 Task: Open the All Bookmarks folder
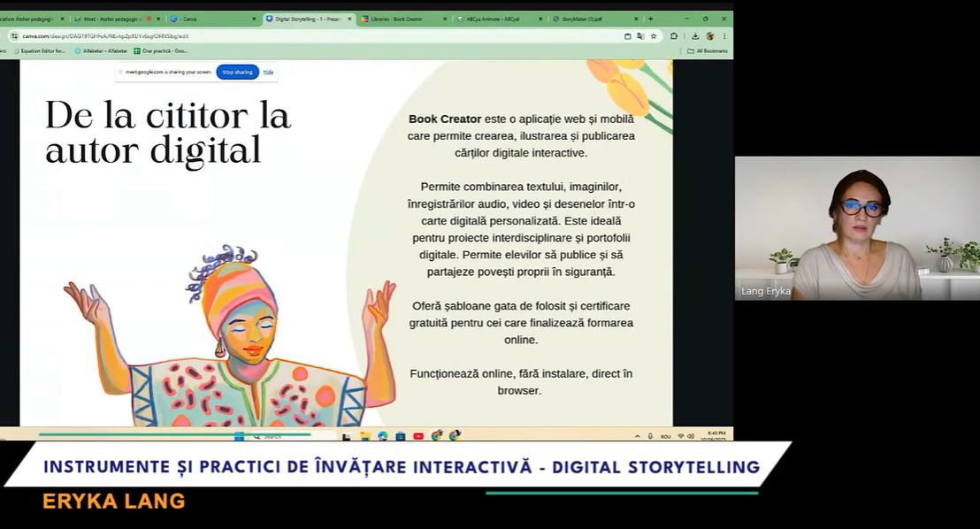pos(708,50)
